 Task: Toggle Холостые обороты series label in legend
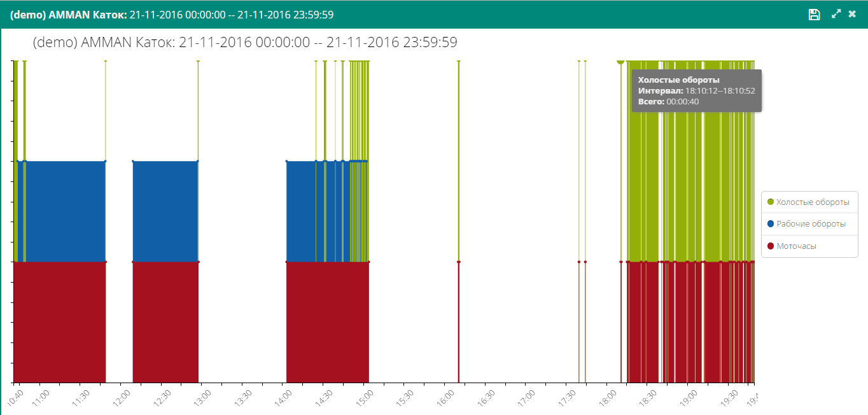813,202
